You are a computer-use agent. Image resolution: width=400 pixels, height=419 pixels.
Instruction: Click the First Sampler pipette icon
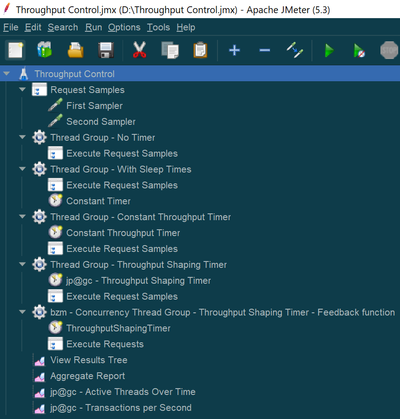point(55,105)
